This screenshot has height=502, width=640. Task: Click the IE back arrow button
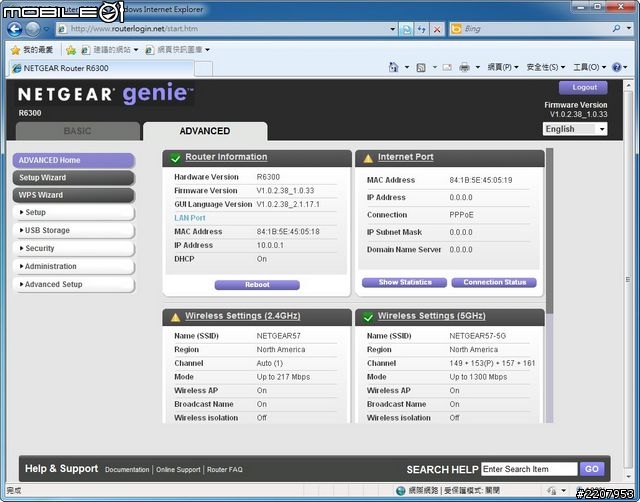[x=15, y=29]
